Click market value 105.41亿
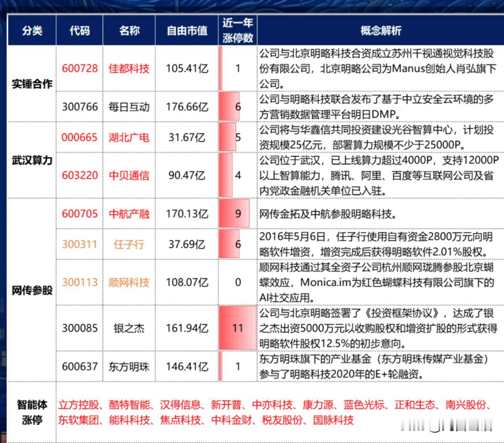This screenshot has width=504, height=443. pos(187,69)
